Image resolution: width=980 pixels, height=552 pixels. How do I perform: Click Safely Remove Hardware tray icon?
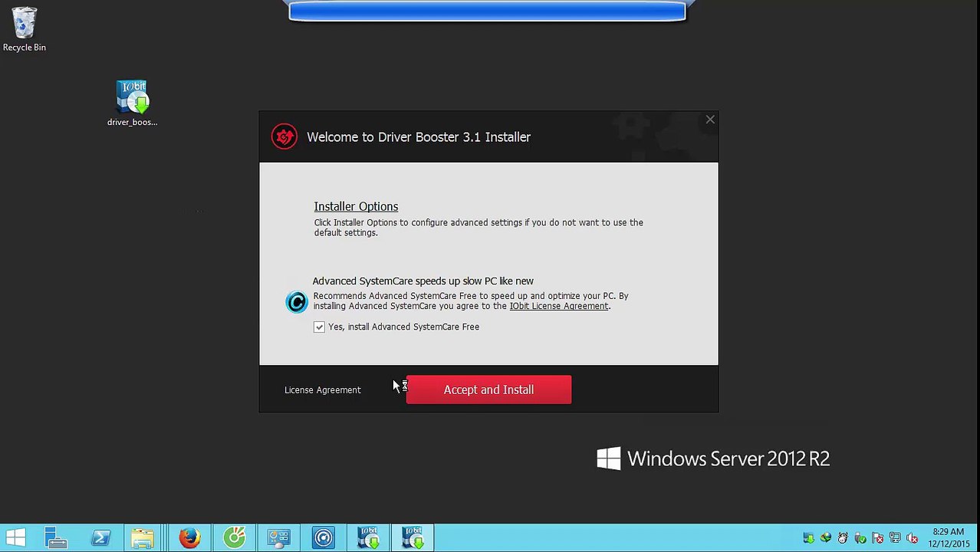pyautogui.click(x=860, y=538)
